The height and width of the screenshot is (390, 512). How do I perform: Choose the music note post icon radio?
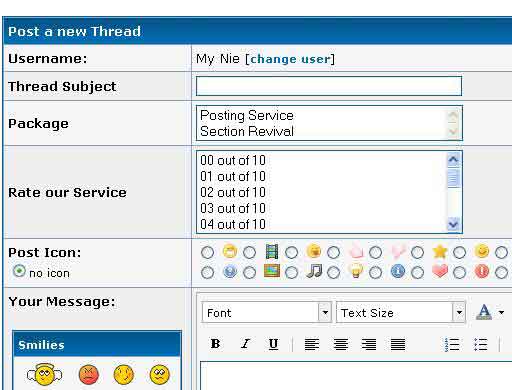[x=291, y=273]
